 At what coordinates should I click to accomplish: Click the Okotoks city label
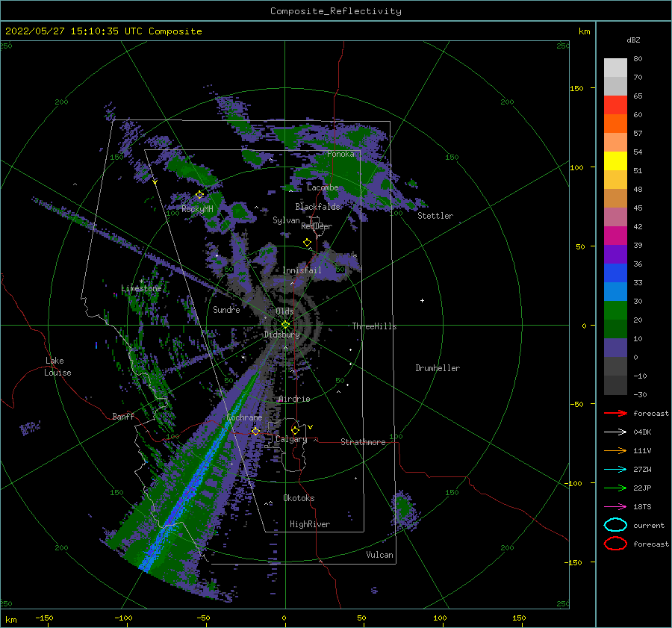(299, 498)
